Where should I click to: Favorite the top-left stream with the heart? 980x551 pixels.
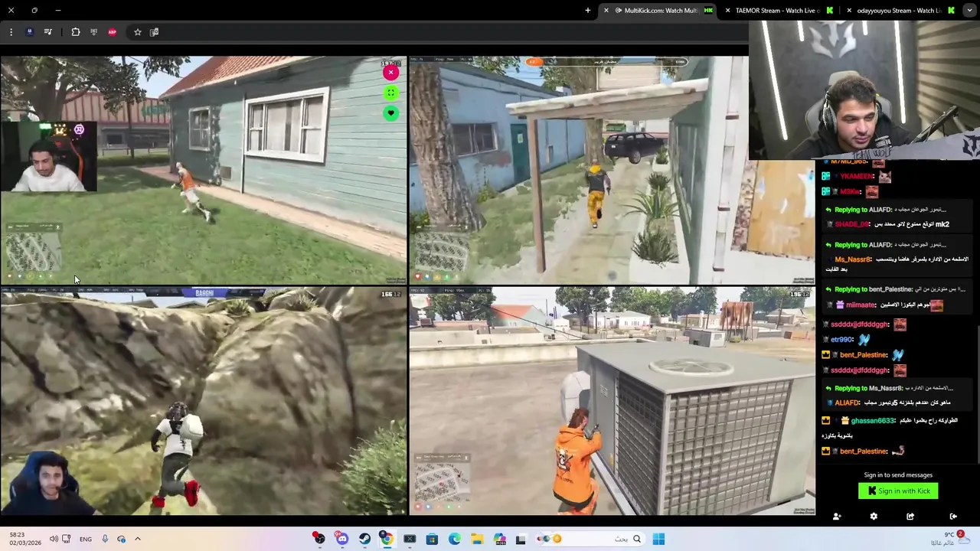coord(390,113)
